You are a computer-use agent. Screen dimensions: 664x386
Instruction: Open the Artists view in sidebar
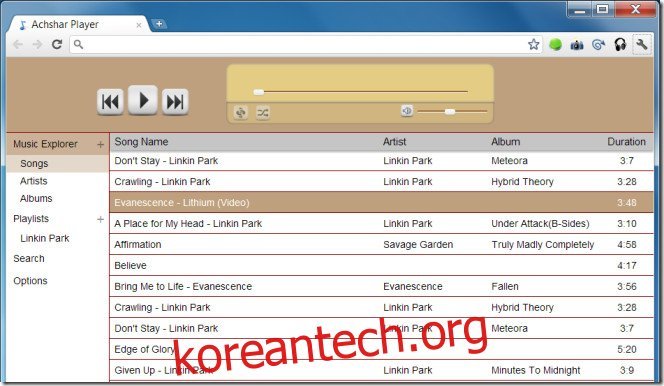tap(33, 181)
